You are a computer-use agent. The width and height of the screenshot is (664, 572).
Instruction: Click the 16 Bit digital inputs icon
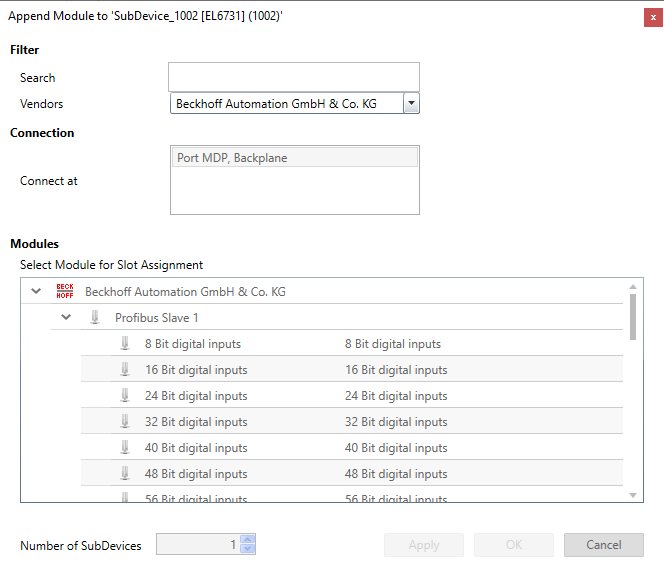point(125,370)
